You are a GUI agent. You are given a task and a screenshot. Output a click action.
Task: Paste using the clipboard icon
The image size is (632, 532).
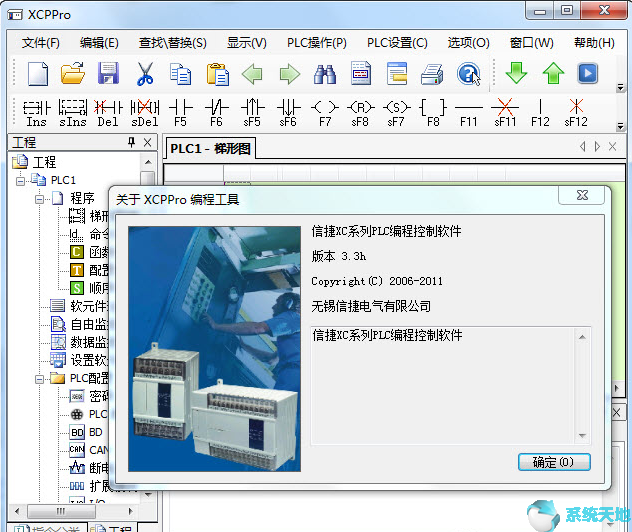(218, 73)
